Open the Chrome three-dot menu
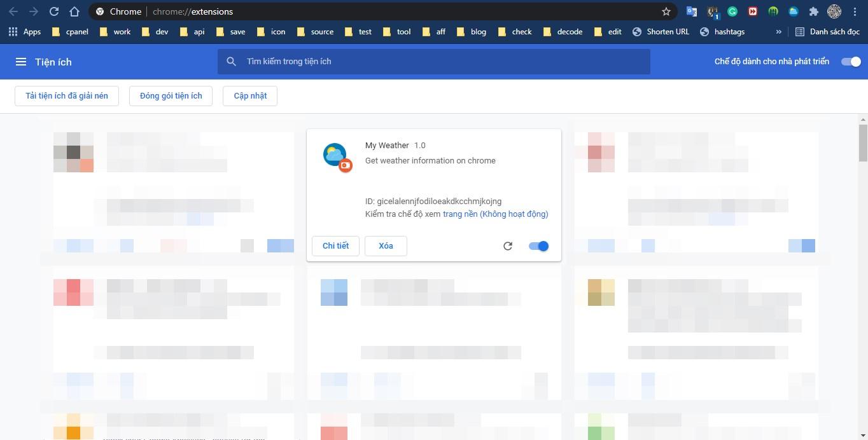The width and height of the screenshot is (868, 440). coord(855,11)
